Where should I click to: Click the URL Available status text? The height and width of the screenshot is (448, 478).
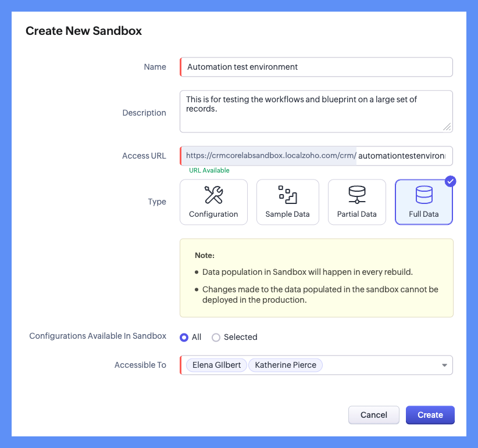[x=209, y=170]
